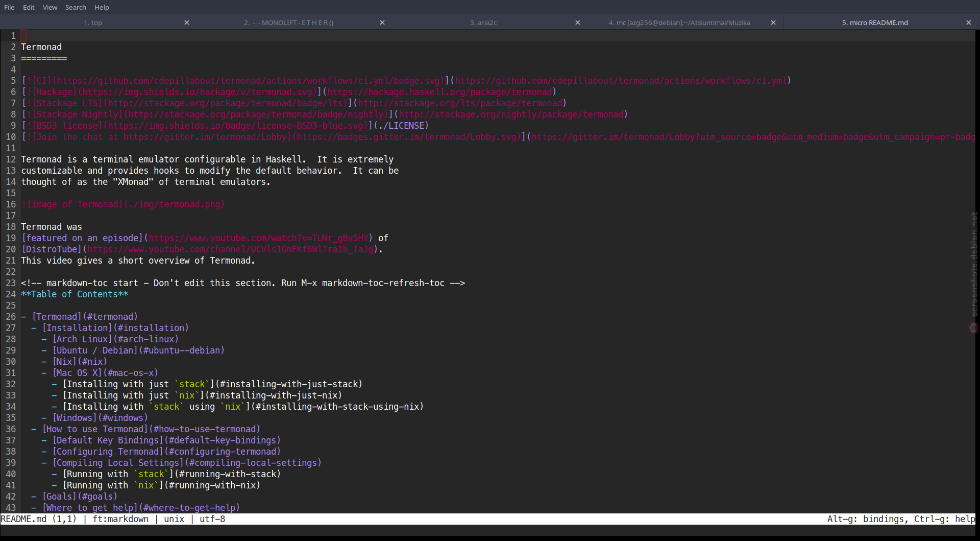Click the '=========' underline on line 3
The height and width of the screenshot is (541, 980).
coord(44,58)
